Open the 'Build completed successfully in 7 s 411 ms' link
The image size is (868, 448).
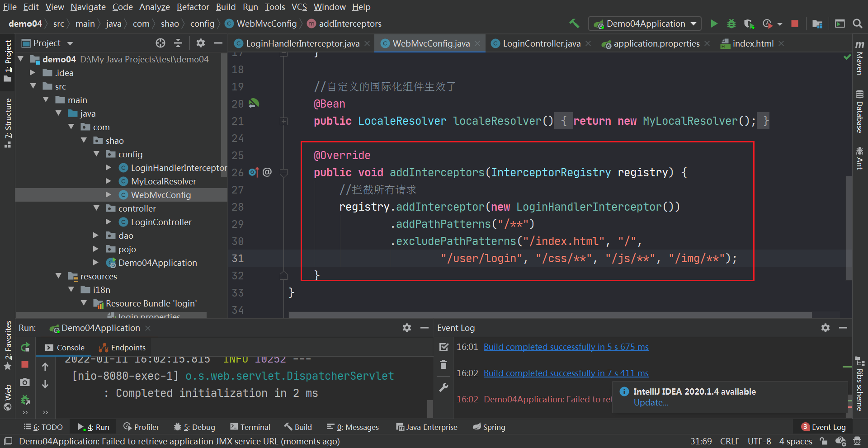click(x=566, y=373)
